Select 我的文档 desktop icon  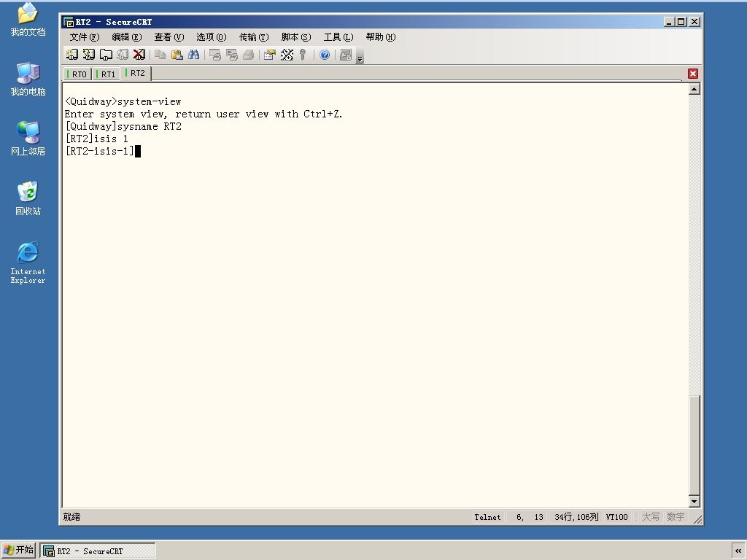click(28, 20)
